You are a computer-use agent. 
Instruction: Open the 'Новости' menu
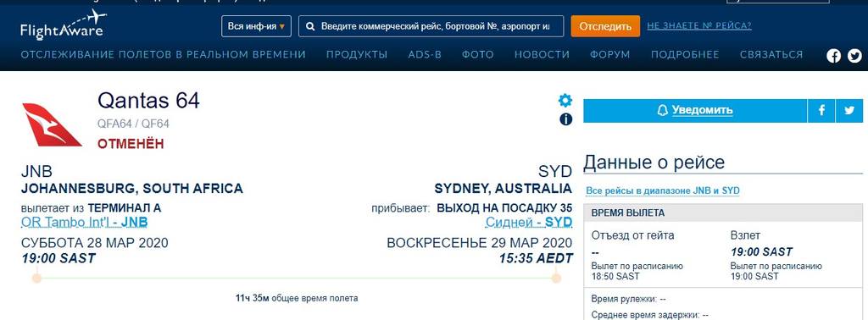tap(542, 55)
